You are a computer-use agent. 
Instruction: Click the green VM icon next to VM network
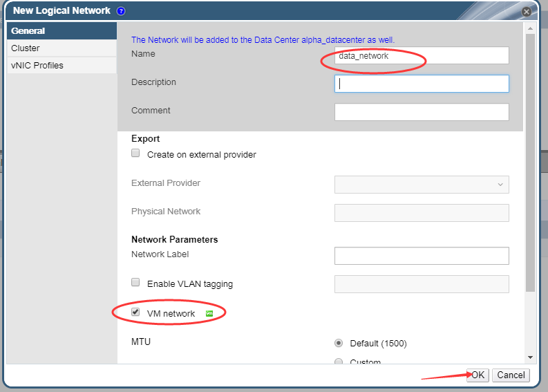[209, 313]
